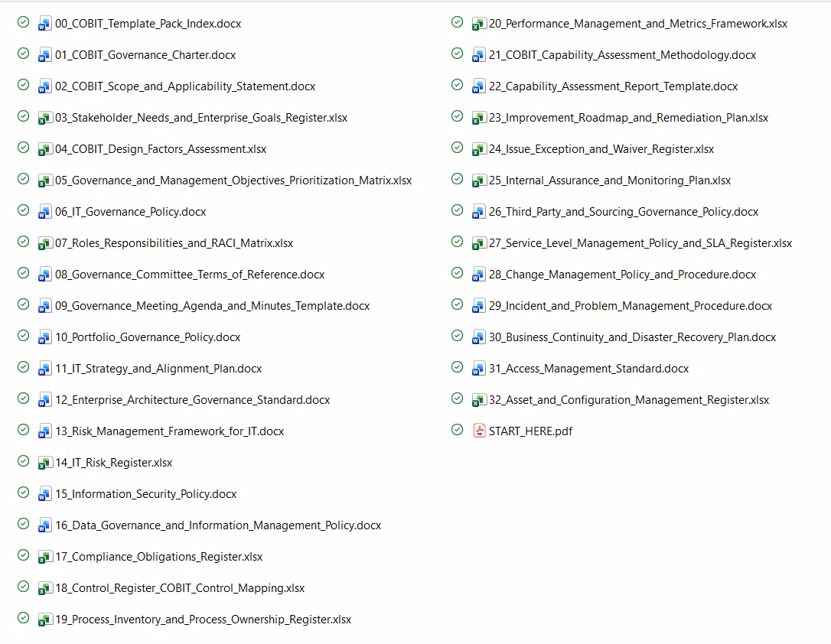Click Excel icon of 07_Roles_Responsibilities_and_RACI_Matrix.xlsx
Viewport: 831px width, 644px height.
44,243
